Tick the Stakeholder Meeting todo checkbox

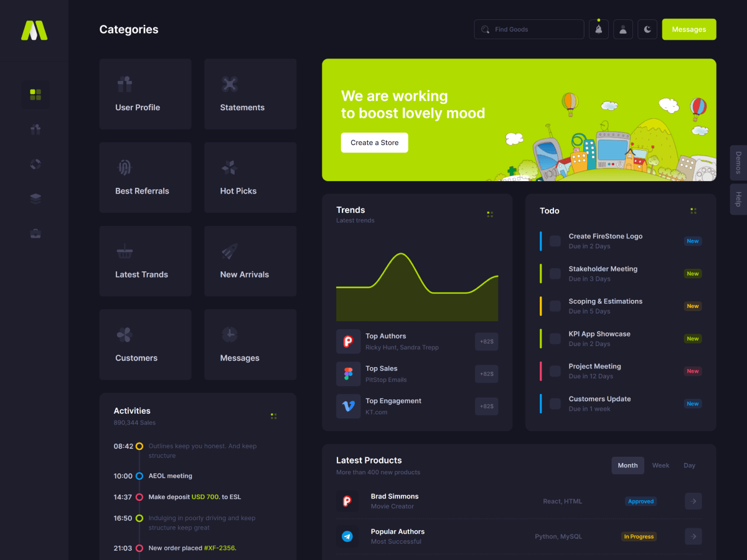[555, 274]
